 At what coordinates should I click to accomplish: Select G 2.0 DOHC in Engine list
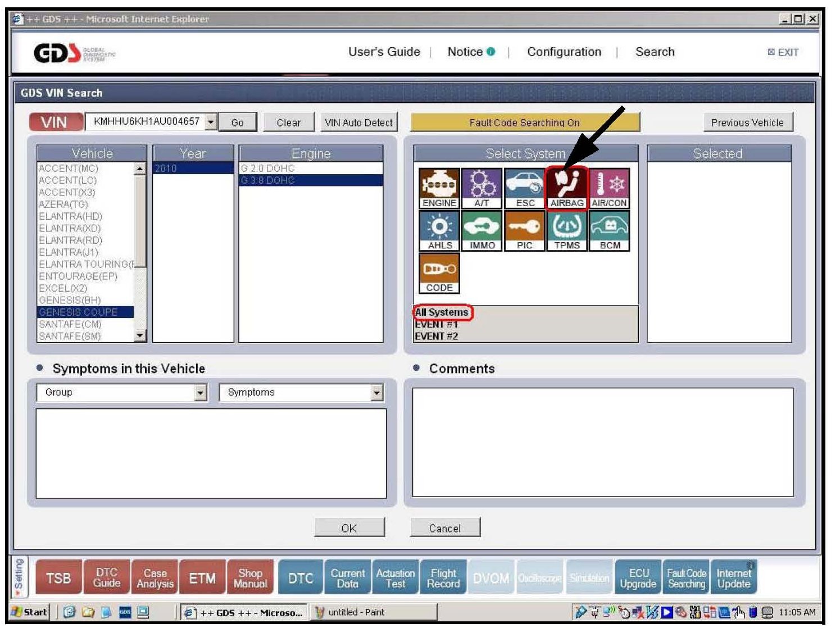[268, 169]
